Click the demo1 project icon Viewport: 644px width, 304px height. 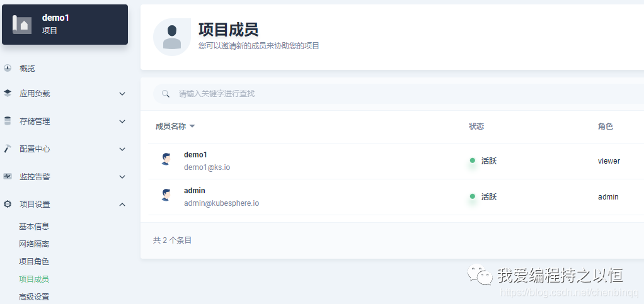(x=22, y=25)
